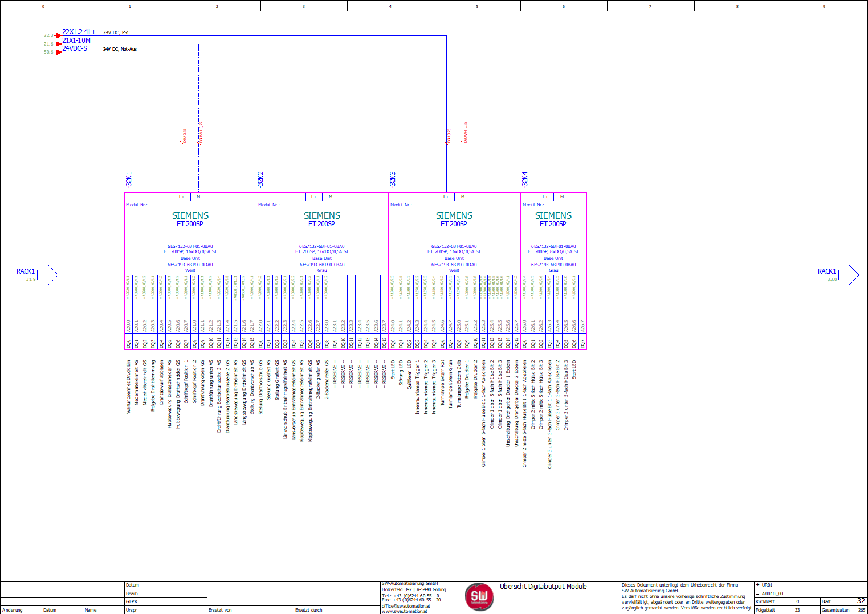This screenshot has height=614, width=868.
Task: Click article number 6ES7132-6BH01-0BA0 in -32K1
Action: (x=190, y=247)
